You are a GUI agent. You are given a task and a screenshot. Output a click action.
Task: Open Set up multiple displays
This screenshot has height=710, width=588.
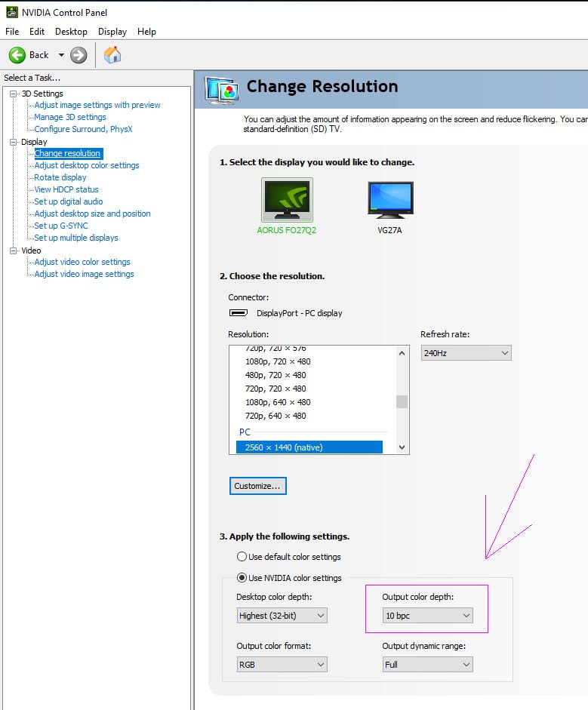76,238
